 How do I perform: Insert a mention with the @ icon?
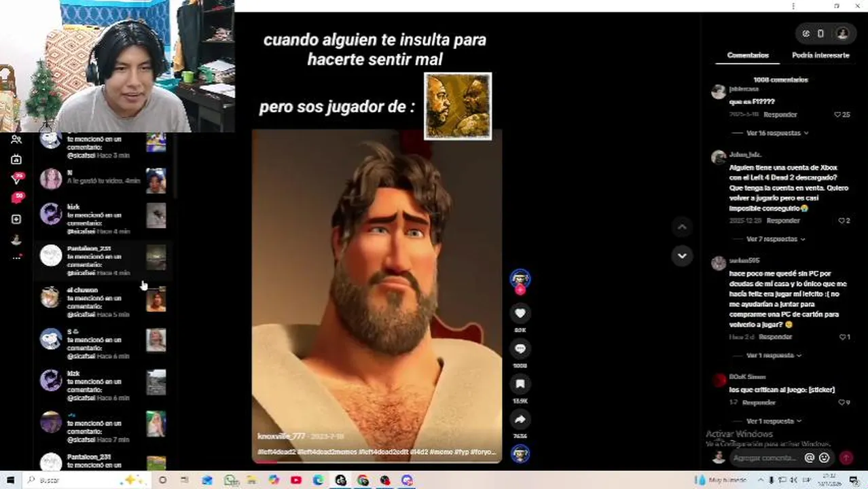coord(809,458)
